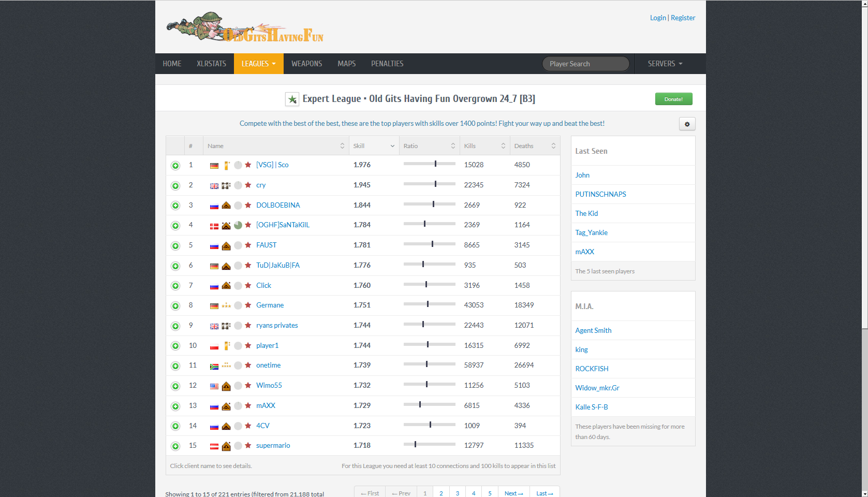The image size is (868, 497).
Task: Click the German flag beside [VSG] | Sco
Action: pyautogui.click(x=214, y=166)
